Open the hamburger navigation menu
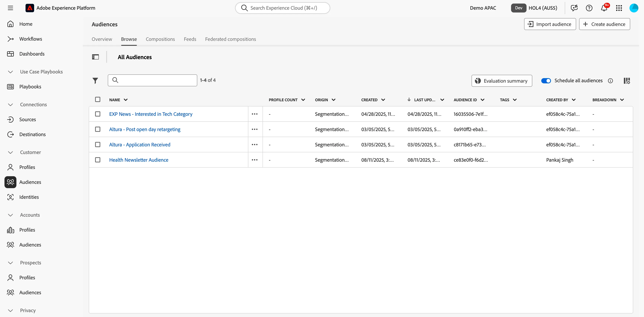The height and width of the screenshot is (317, 644). pos(10,8)
